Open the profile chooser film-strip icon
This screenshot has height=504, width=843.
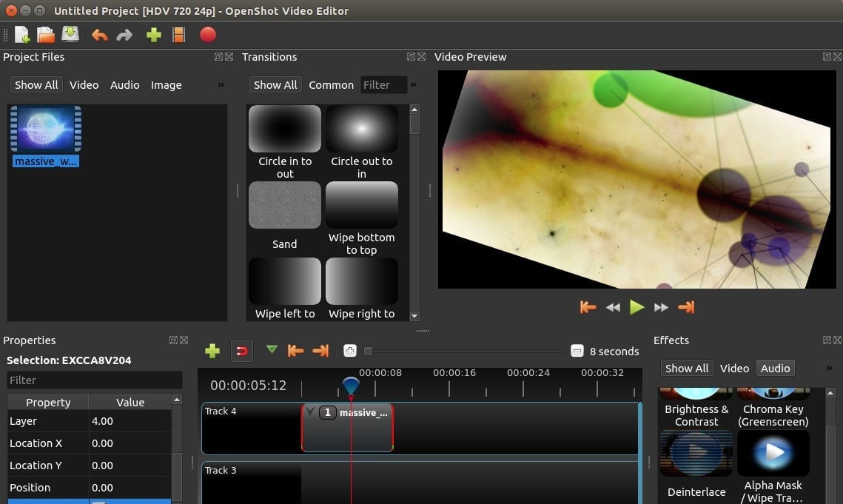(x=179, y=35)
